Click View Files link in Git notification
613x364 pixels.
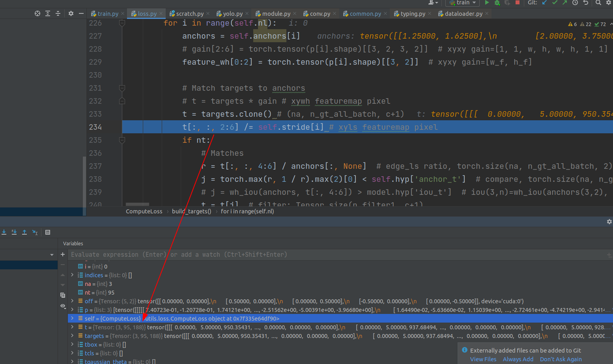pos(483,359)
